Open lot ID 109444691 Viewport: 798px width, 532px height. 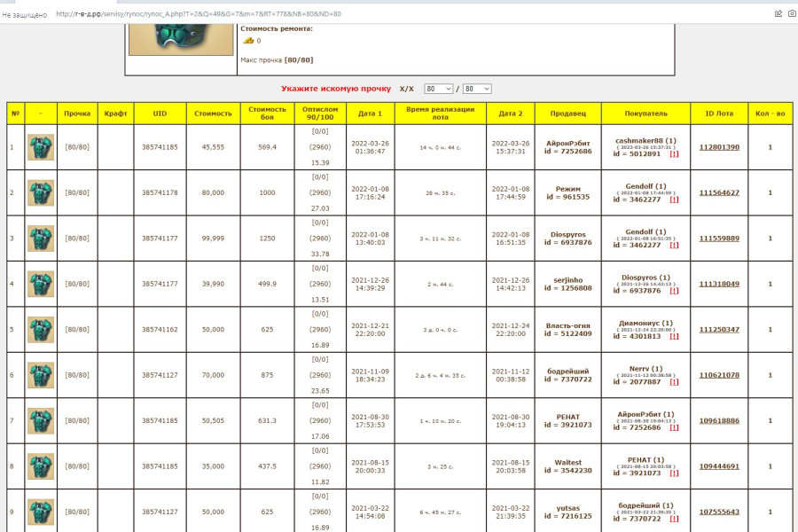click(719, 466)
